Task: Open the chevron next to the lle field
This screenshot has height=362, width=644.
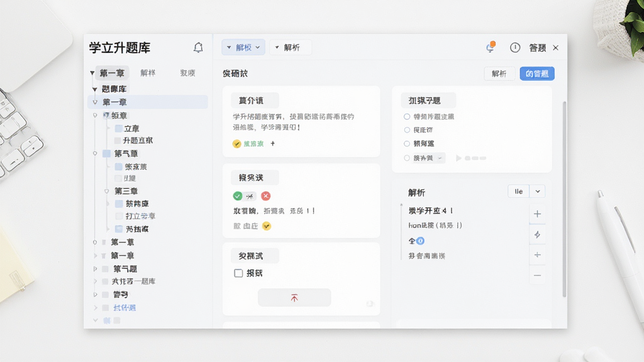Action: (x=538, y=191)
